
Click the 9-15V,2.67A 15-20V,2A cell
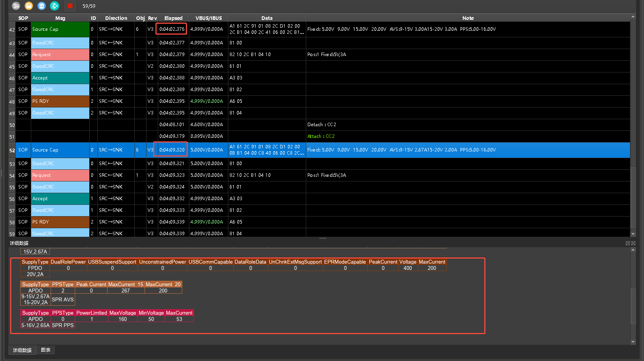[x=35, y=299]
